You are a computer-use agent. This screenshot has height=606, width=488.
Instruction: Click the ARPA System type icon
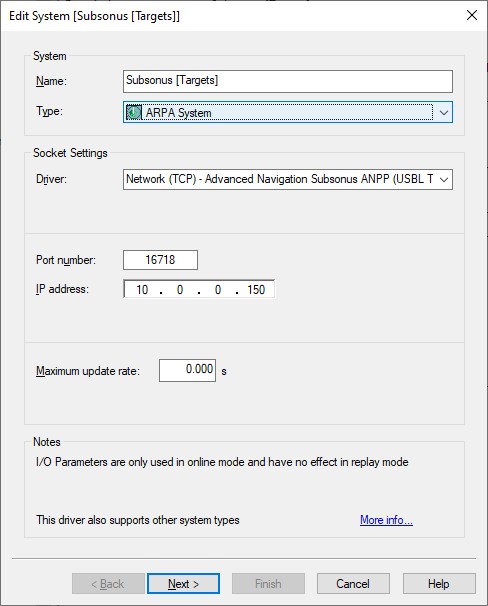click(x=134, y=112)
